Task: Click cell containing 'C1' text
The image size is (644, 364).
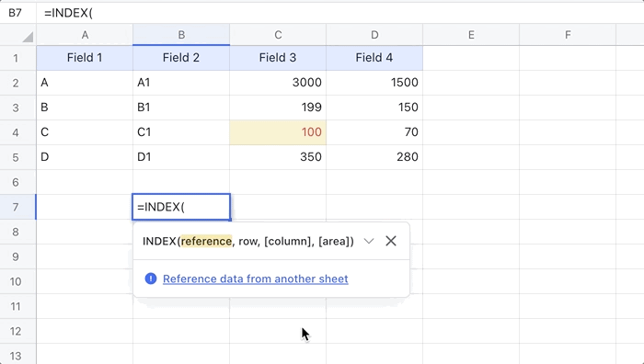Action: 181,132
